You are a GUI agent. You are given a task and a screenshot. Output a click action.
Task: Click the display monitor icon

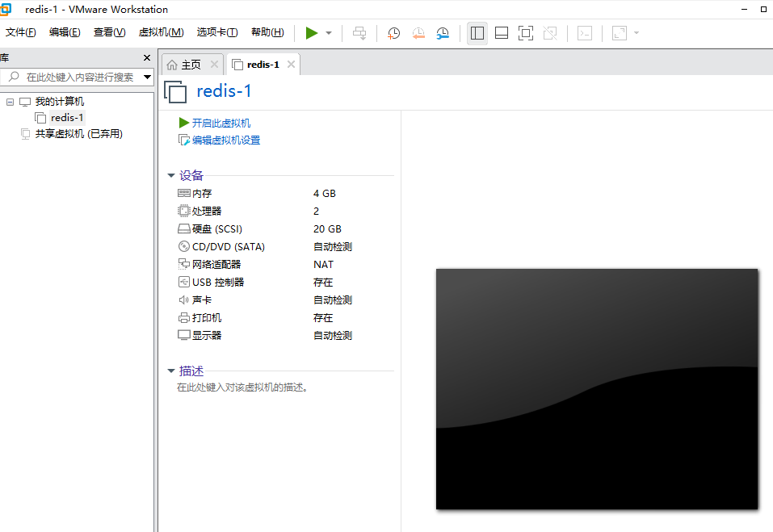pos(184,335)
